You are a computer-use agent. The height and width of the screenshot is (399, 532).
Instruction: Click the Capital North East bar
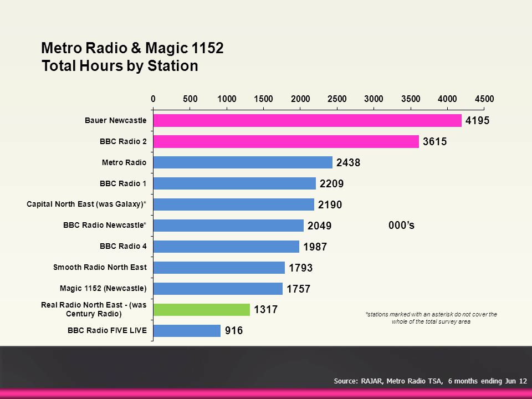[234, 204]
